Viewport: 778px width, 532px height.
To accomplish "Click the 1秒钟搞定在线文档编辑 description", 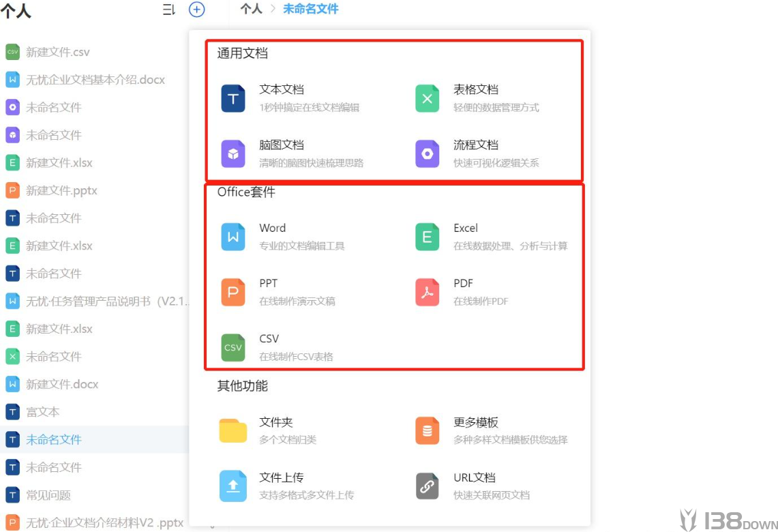I will click(309, 107).
